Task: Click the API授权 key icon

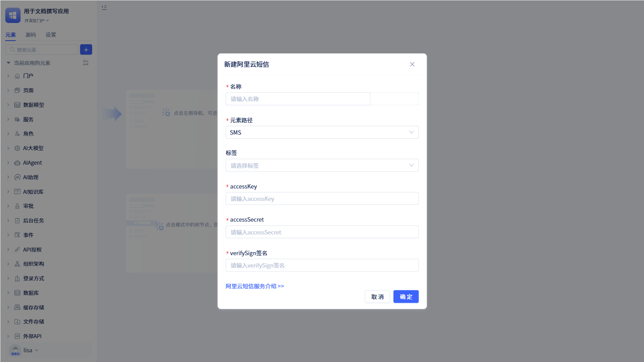Action: point(17,250)
